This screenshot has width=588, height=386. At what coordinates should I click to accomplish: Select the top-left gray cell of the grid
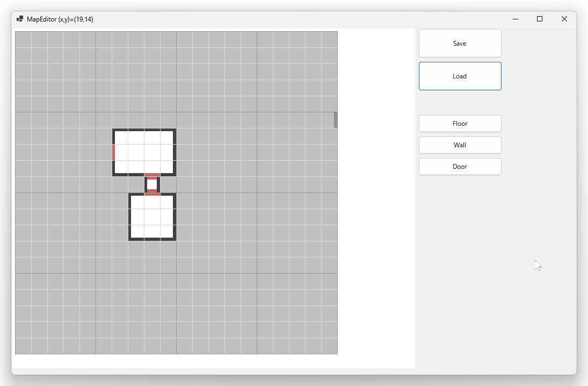[x=23, y=39]
